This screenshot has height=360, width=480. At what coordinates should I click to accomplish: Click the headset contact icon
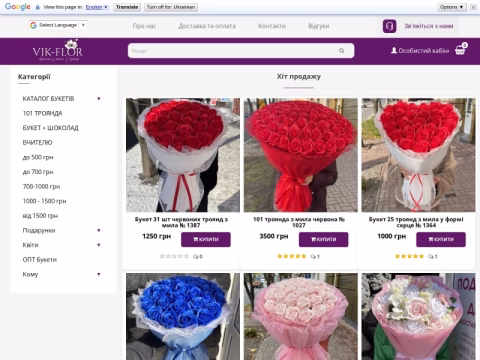[x=389, y=26]
